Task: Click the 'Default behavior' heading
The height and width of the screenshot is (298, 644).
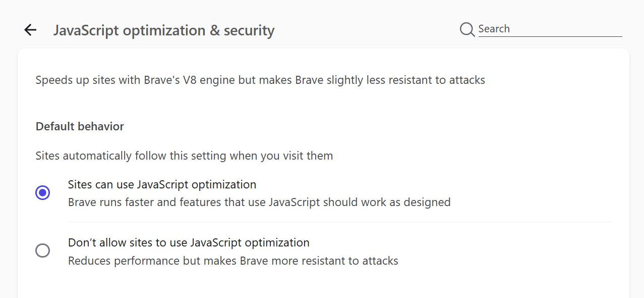Action: [x=80, y=126]
